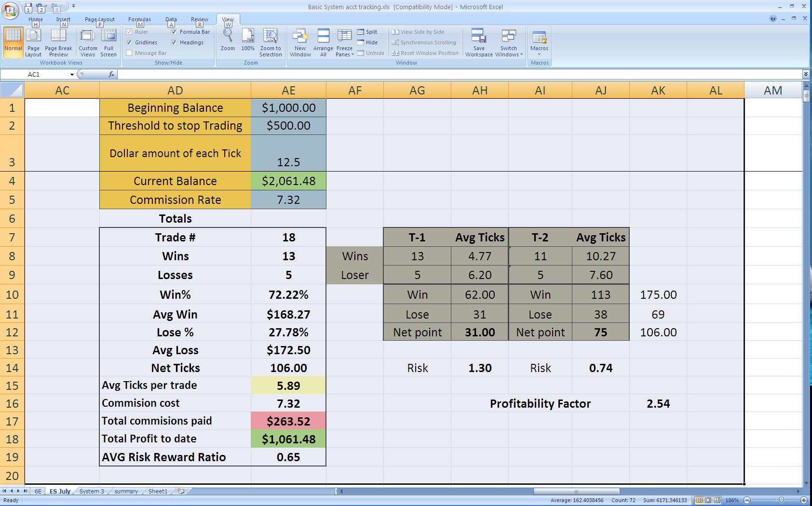The image size is (812, 506).
Task: Switch to Page Break Preview in status bar
Action: coord(717,500)
